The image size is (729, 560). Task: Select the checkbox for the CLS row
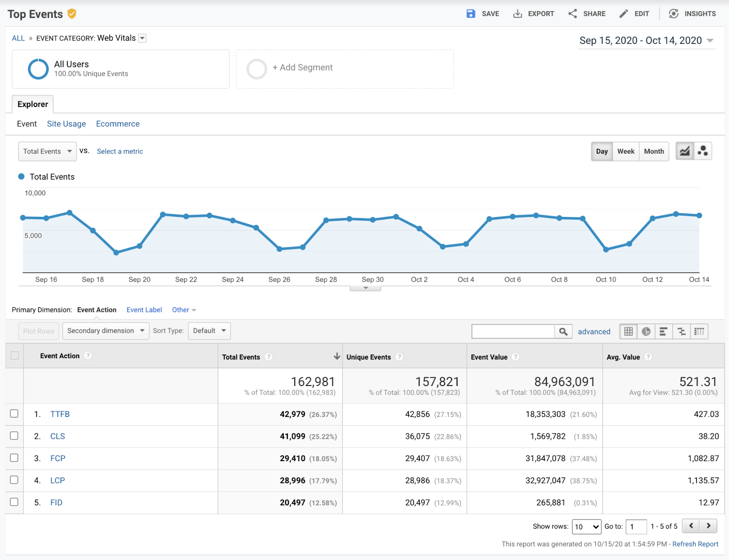(x=14, y=436)
